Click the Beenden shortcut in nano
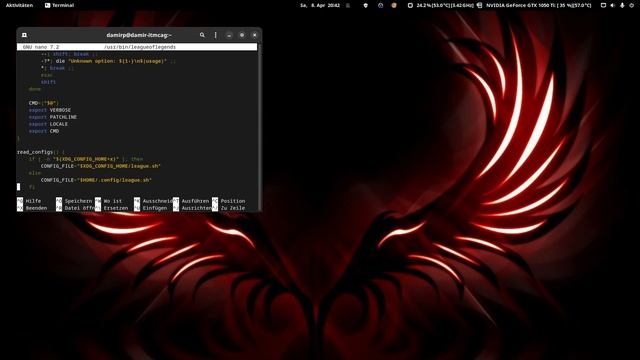 pos(36,208)
